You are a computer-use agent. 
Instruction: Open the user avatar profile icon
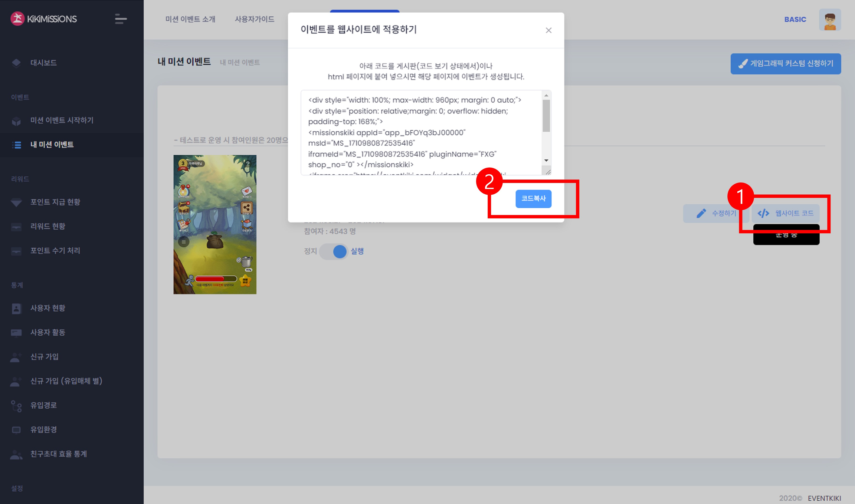click(830, 20)
